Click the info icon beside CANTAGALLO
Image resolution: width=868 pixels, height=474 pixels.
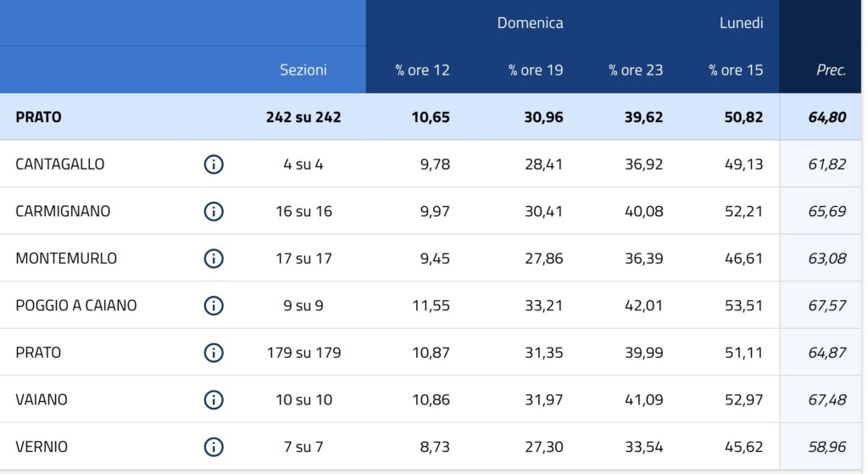coord(214,165)
